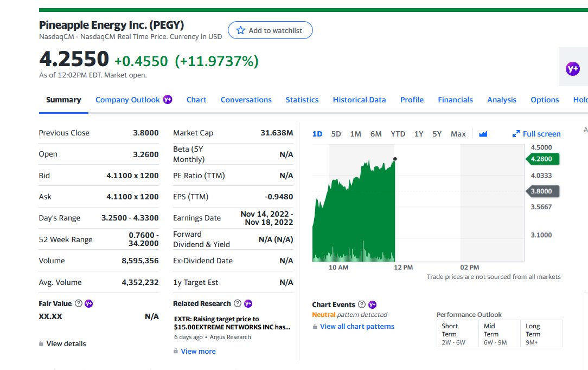This screenshot has width=588, height=370.
Task: Switch the chart to area chart type icon
Action: pyautogui.click(x=483, y=134)
